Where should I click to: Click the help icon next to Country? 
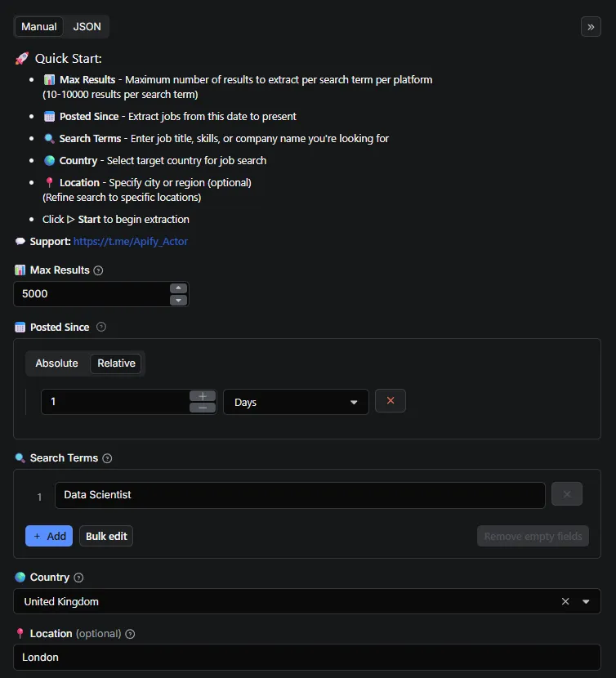click(x=78, y=578)
